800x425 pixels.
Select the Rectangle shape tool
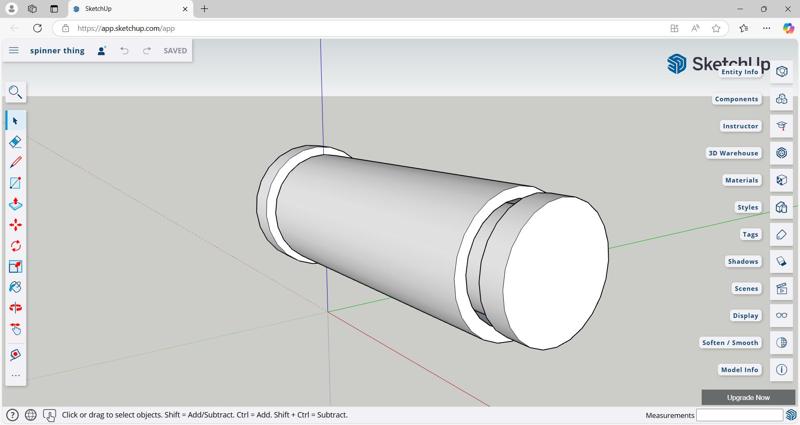click(x=15, y=183)
